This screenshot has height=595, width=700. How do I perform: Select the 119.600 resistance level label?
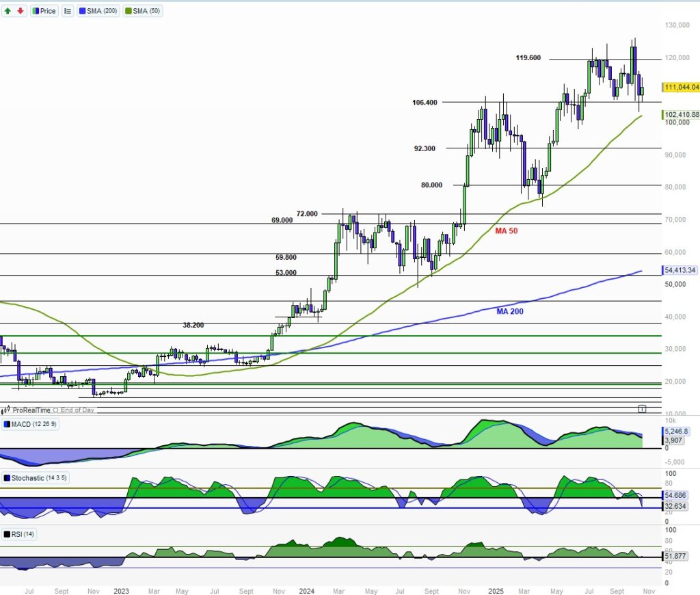point(528,58)
